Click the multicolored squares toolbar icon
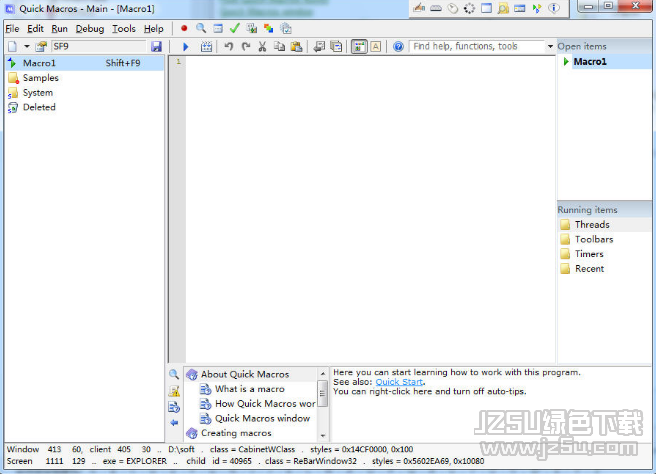Viewport: 656px width, 474px height. tap(269, 28)
